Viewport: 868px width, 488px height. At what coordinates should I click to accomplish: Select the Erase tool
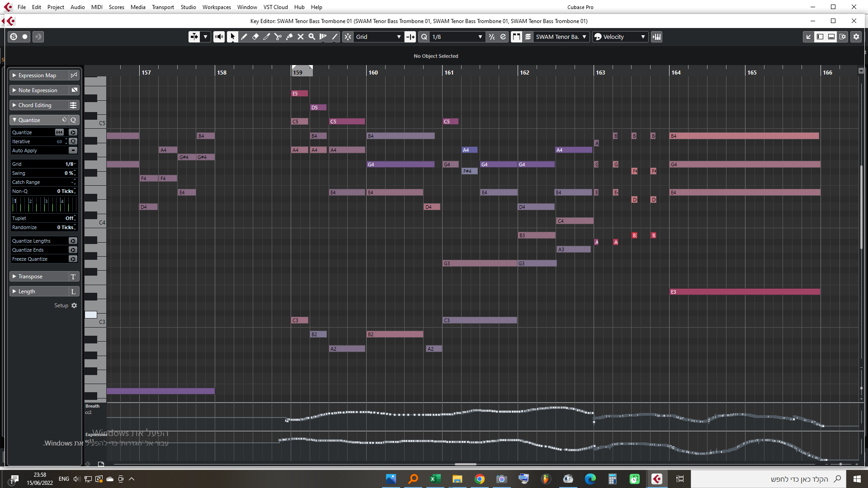[x=255, y=37]
